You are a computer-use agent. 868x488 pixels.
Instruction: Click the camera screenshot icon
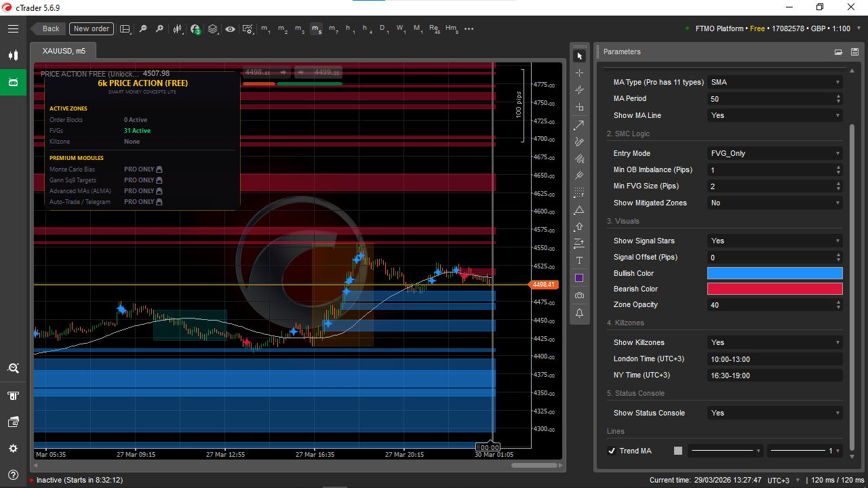pos(579,296)
